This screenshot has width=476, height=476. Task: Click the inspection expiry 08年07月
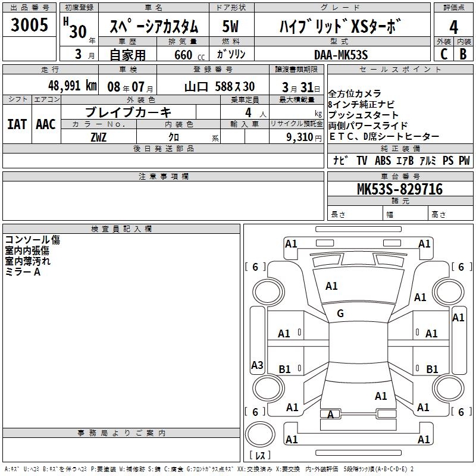pos(130,87)
